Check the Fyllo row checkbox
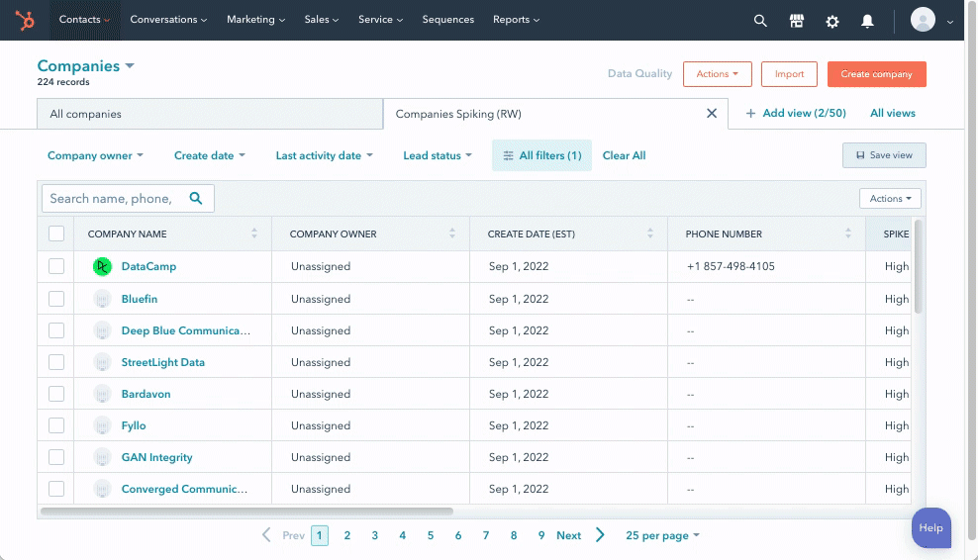This screenshot has width=978, height=560. pos(56,425)
